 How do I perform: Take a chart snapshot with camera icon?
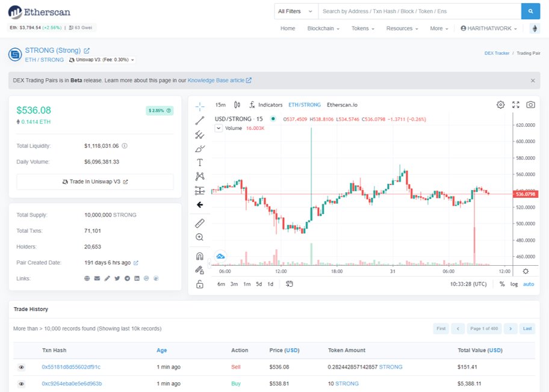coord(530,105)
